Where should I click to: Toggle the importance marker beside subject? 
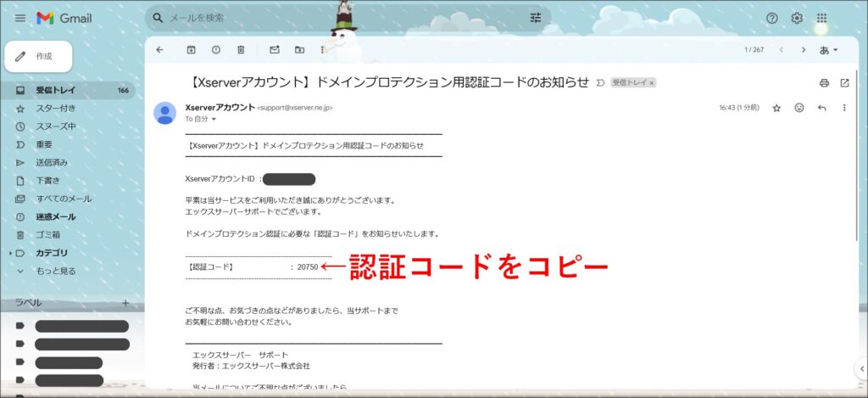600,82
